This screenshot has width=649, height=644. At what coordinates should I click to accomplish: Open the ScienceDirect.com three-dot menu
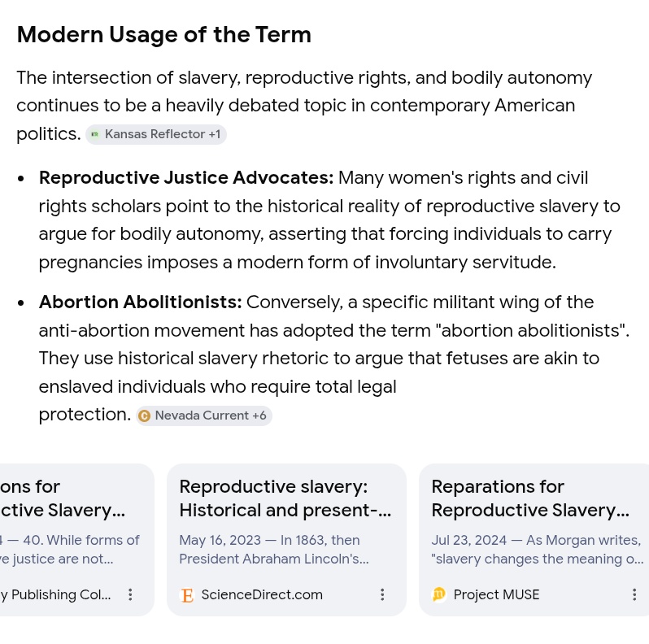pyautogui.click(x=382, y=594)
